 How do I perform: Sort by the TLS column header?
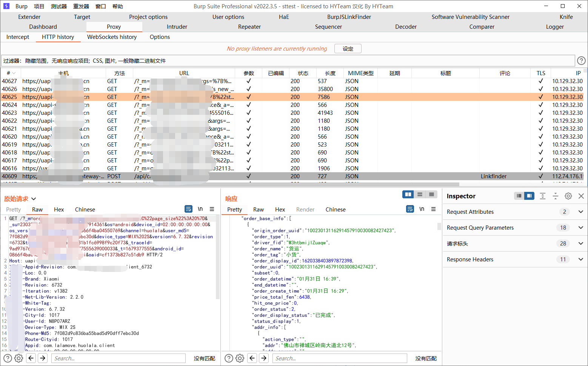(541, 73)
